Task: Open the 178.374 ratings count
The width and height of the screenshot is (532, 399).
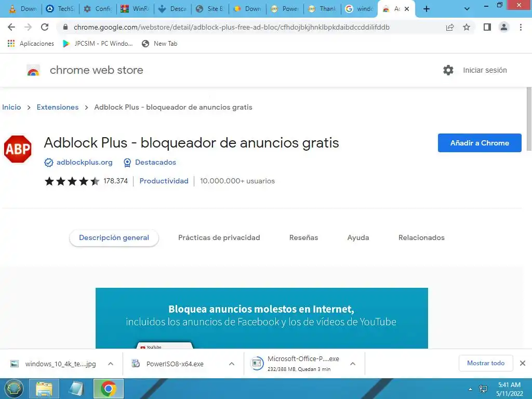Action: point(116,181)
